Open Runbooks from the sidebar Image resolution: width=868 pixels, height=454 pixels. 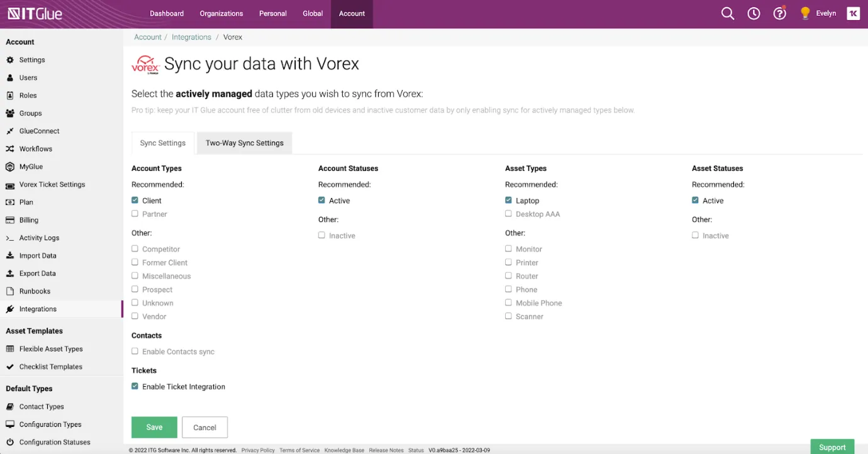(x=35, y=292)
